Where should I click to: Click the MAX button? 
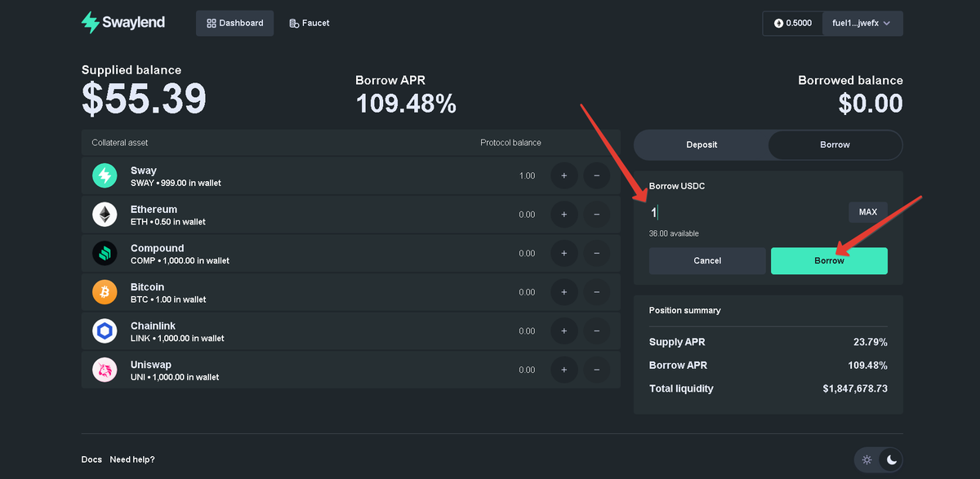tap(867, 211)
